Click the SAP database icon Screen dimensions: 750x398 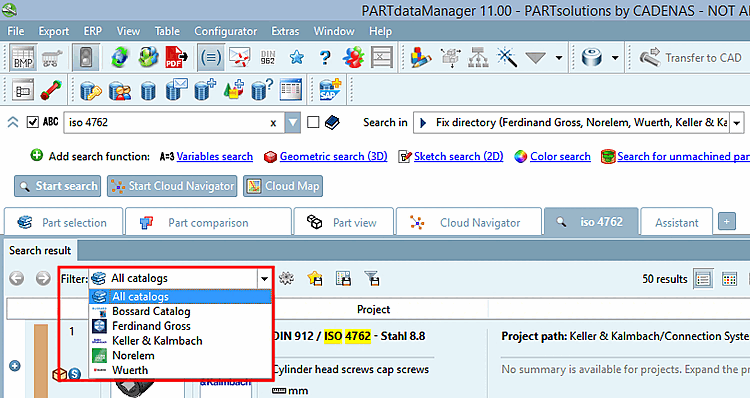click(330, 89)
